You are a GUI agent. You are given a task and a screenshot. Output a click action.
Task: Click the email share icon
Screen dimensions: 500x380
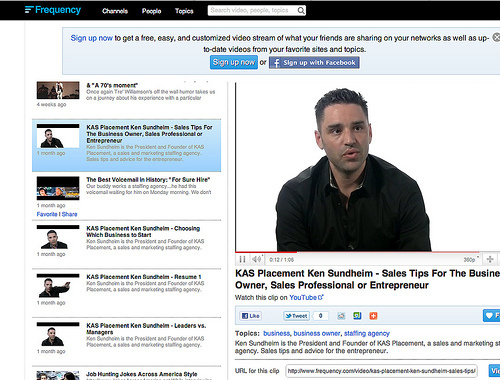(x=341, y=316)
